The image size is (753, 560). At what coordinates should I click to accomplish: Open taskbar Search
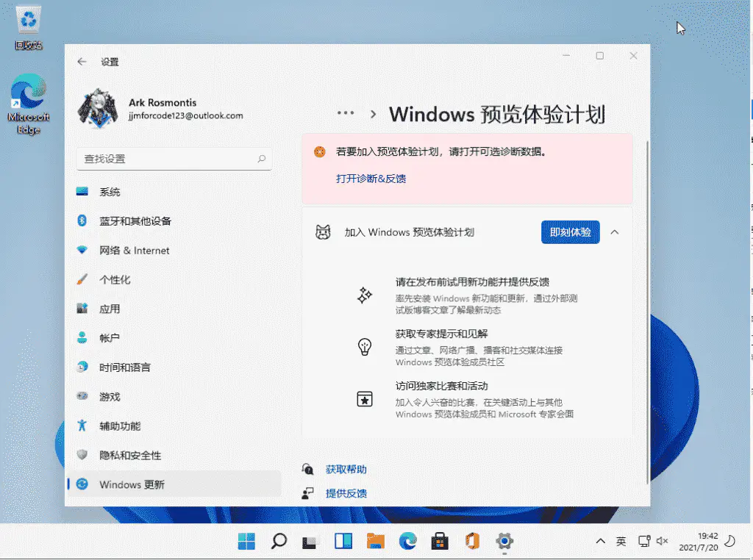tap(279, 542)
